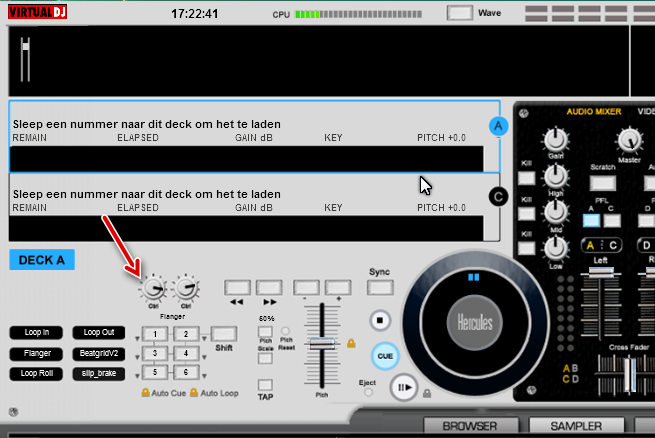Click the Pitch Reset indicator

click(285, 331)
